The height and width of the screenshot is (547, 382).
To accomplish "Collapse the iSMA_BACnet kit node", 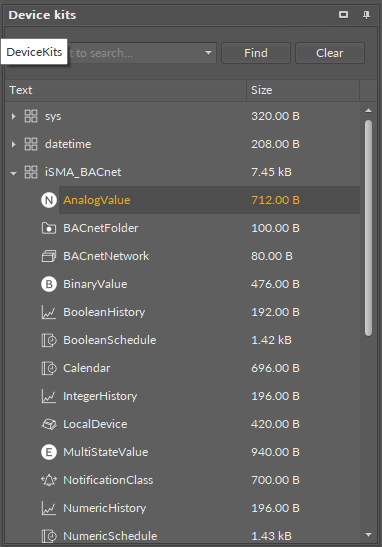I will coord(14,173).
